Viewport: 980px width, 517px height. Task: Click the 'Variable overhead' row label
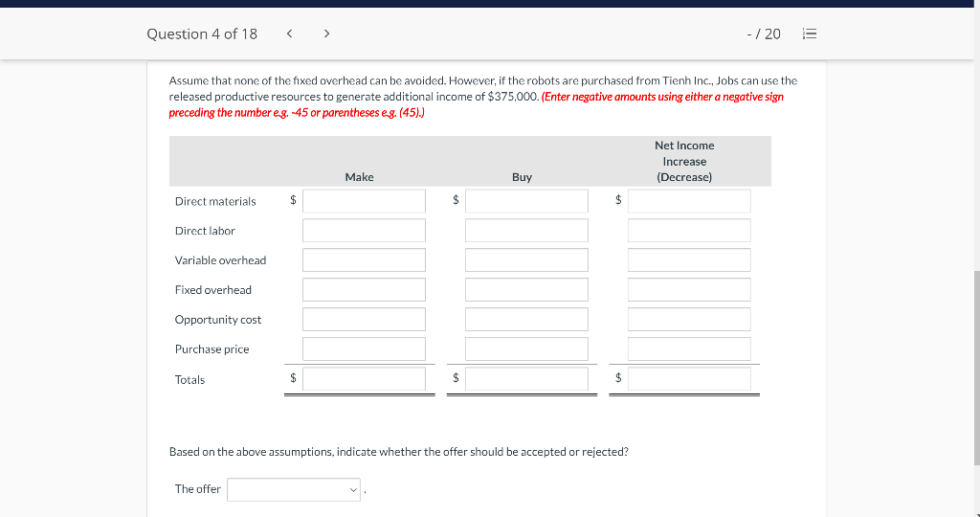(221, 260)
